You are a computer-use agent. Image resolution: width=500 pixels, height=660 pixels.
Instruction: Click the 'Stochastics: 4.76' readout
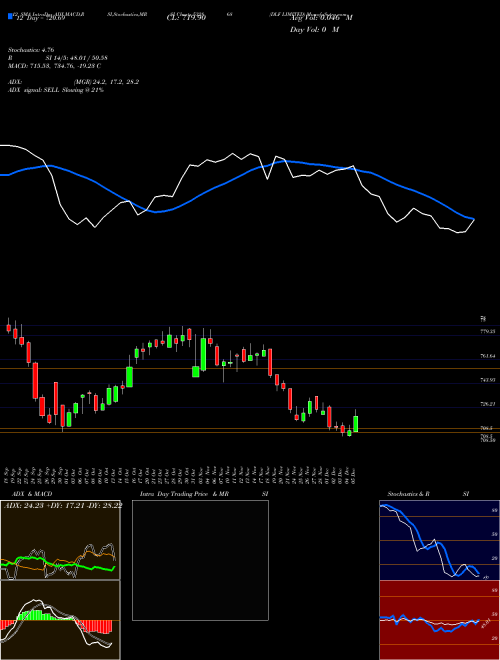point(31,50)
